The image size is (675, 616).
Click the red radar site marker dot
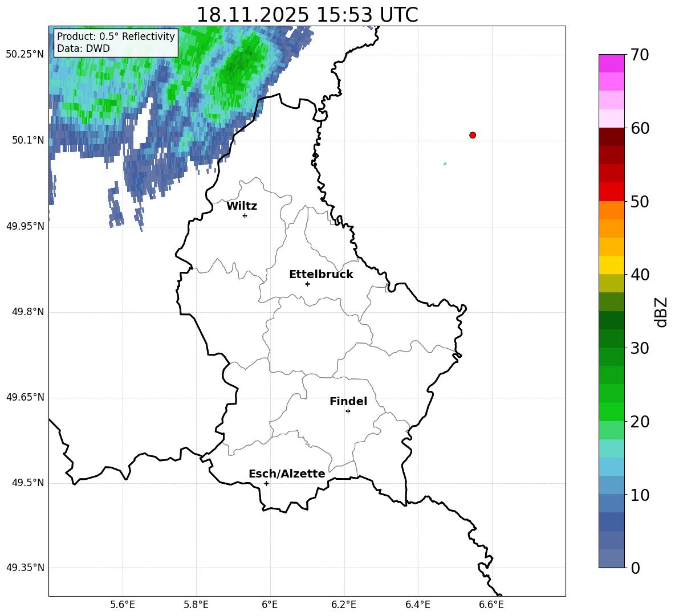tap(473, 135)
